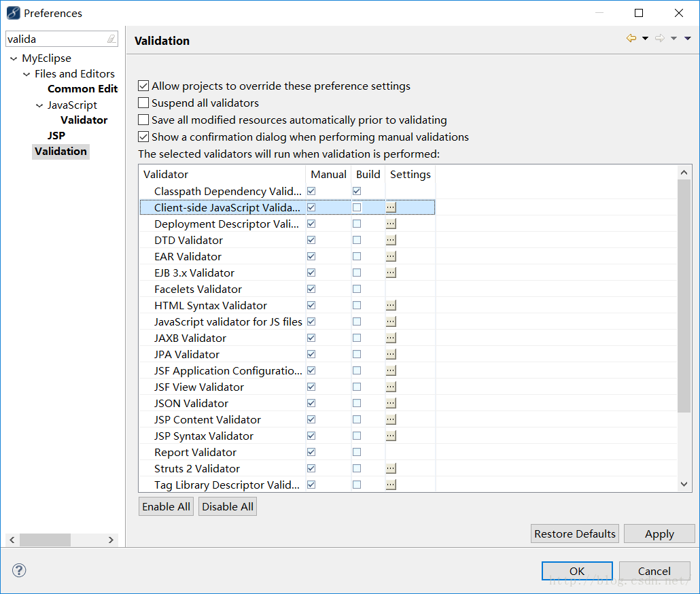Click the Settings column header
Screen dimensions: 700x594
410,174
